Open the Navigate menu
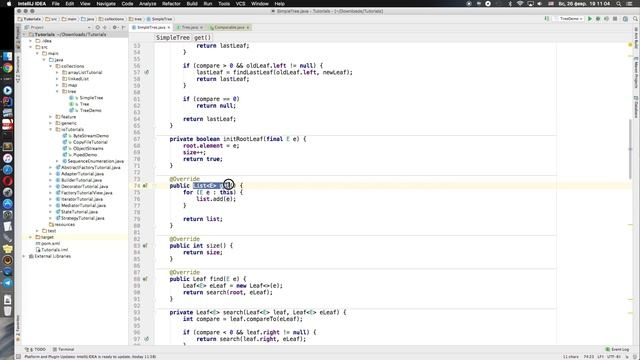The width and height of the screenshot is (640, 360). 106,4
